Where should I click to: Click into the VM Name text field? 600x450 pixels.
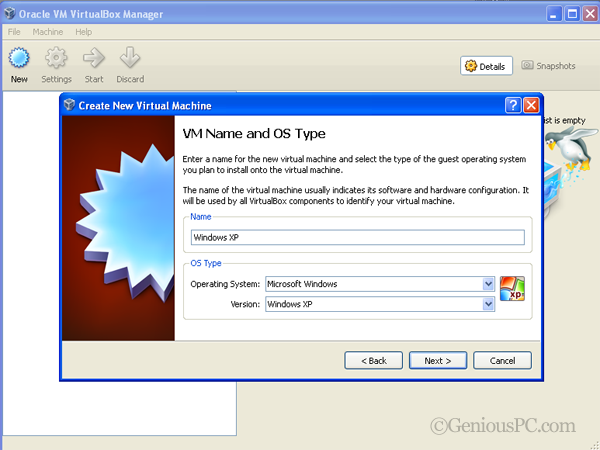(358, 237)
